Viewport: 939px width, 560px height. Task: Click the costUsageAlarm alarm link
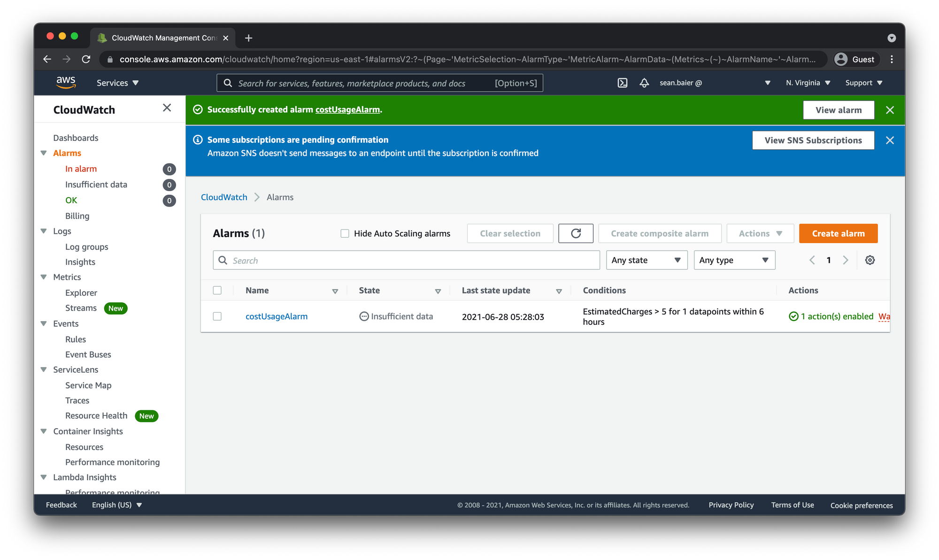coord(277,316)
